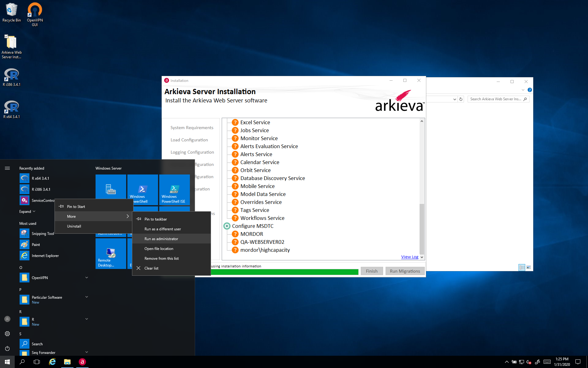Expand the Particular Software folder

pyautogui.click(x=87, y=297)
